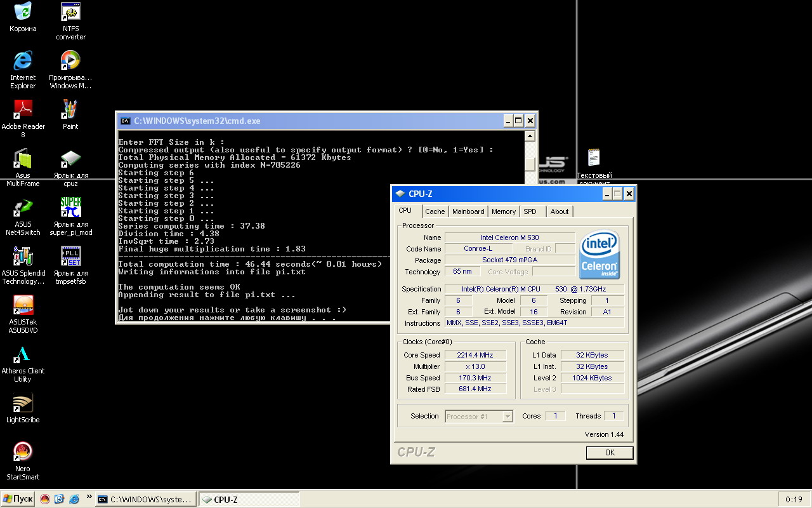Click CPU-Z title bar icon
Image resolution: width=812 pixels, height=508 pixels.
click(x=400, y=194)
